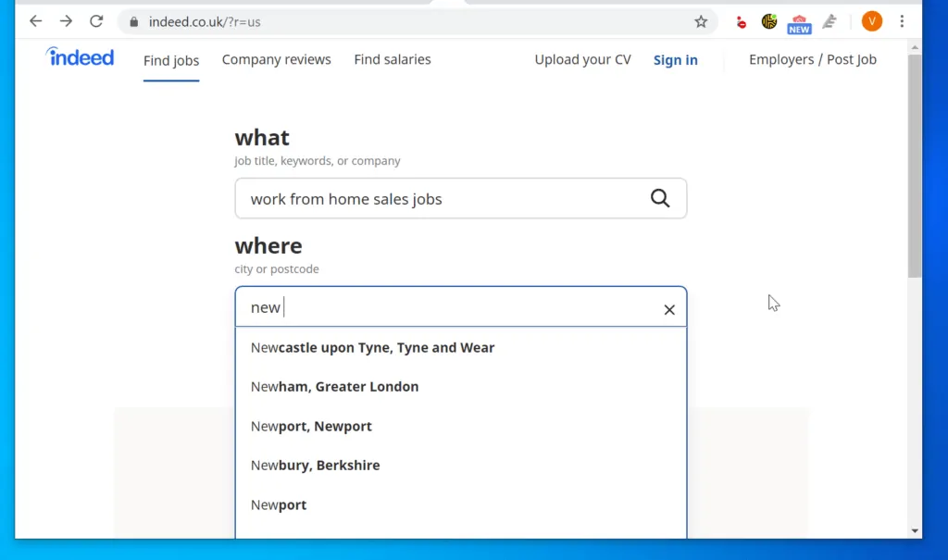Click the Sign in link
The height and width of the screenshot is (560, 948).
675,59
